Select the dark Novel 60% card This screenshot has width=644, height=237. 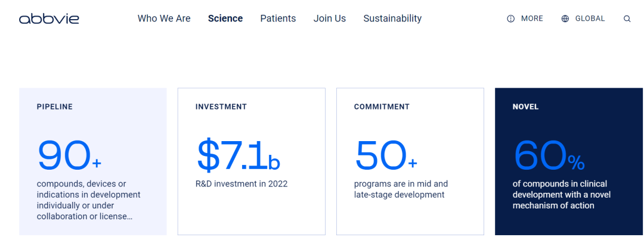[x=569, y=161]
